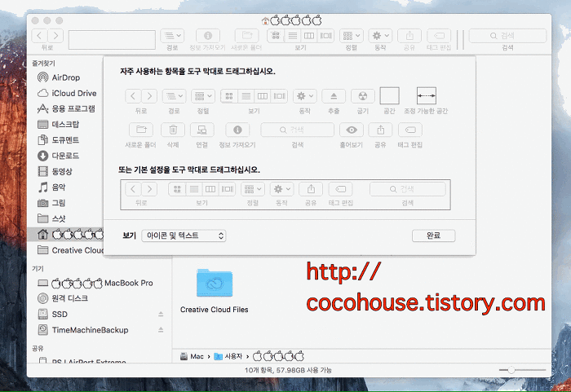The height and width of the screenshot is (392, 571).
Task: Click the Forward arrow in the Finder toolbar
Action: coord(55,36)
